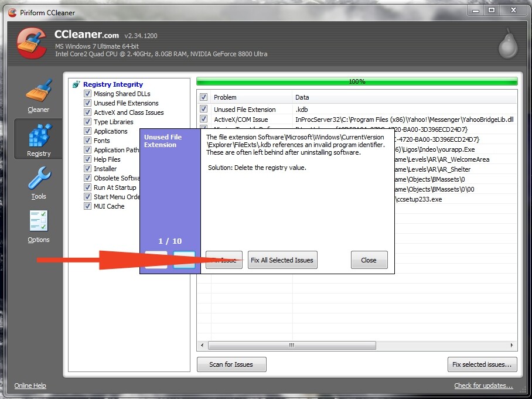This screenshot has height=399, width=532.
Task: Uncheck the Unused File Extension result row
Action: click(203, 109)
